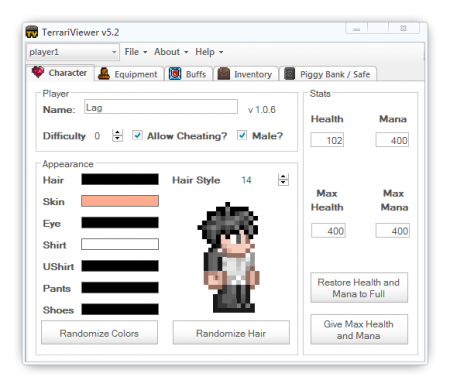Switch to the Equipment tab
Screen dimensions: 450x387
(129, 74)
